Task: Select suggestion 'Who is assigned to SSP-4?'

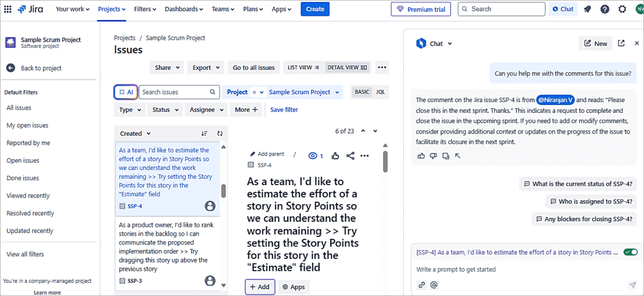Action: click(x=591, y=202)
